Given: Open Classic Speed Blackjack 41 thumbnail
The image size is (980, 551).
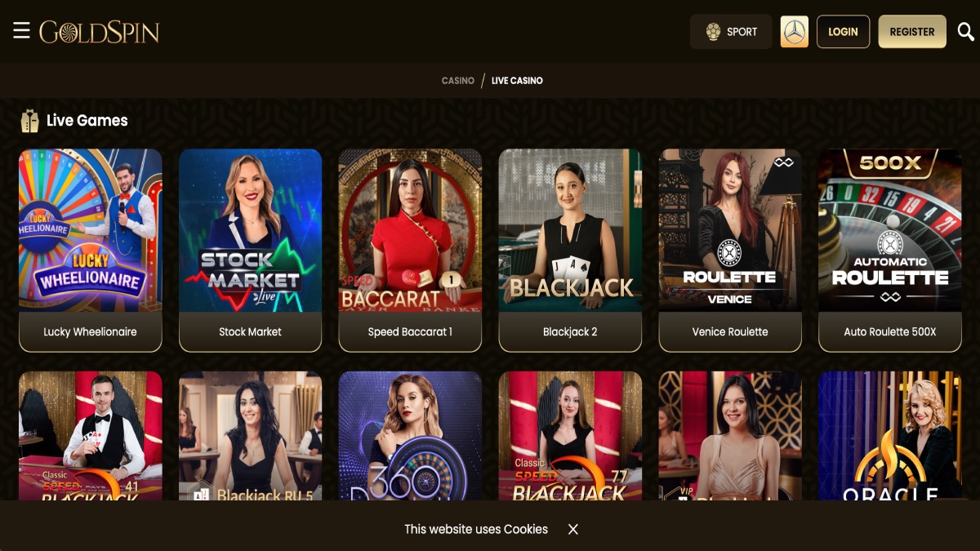Looking at the screenshot, I should pos(91,436).
